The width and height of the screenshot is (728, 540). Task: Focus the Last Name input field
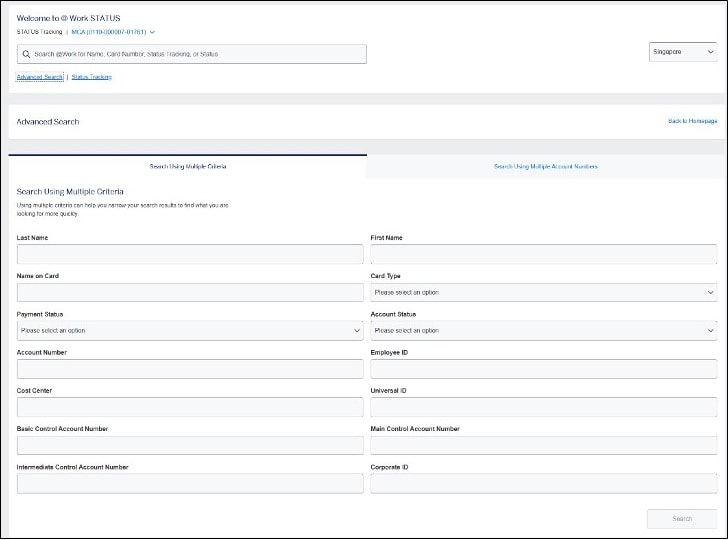190,254
